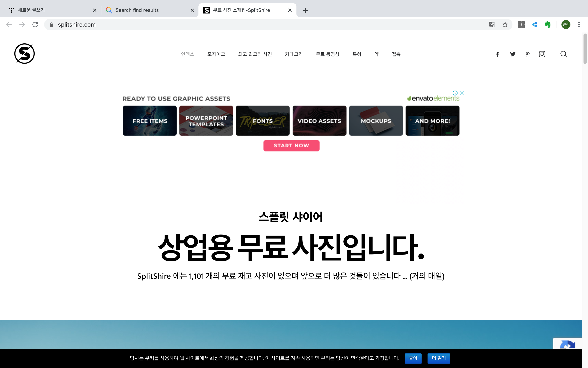
Task: Open the 모자이크 menu item
Action: point(216,54)
